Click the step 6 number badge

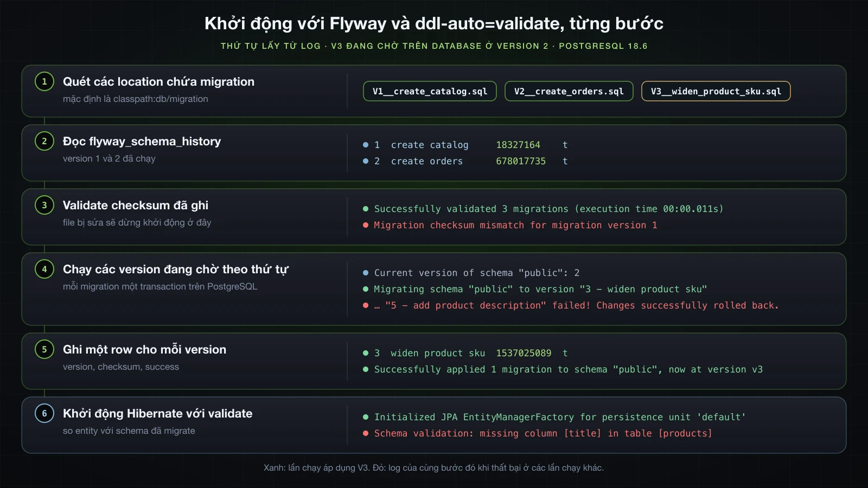(44, 413)
